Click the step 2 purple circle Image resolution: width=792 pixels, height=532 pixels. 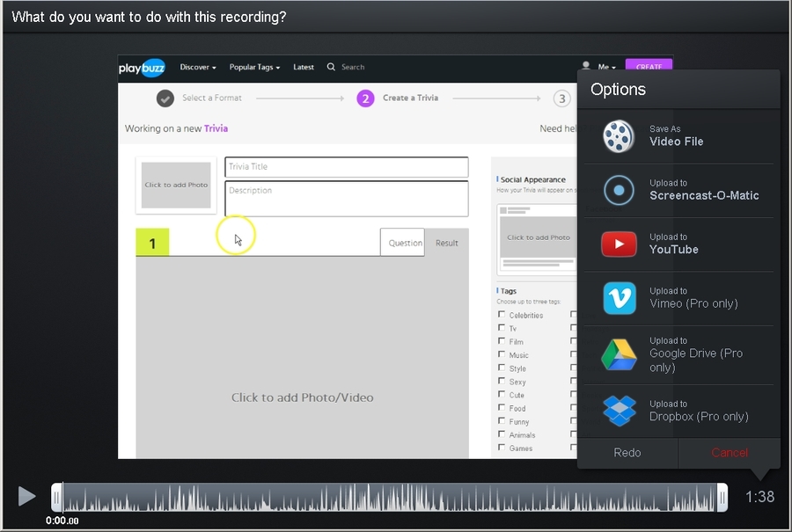(365, 98)
